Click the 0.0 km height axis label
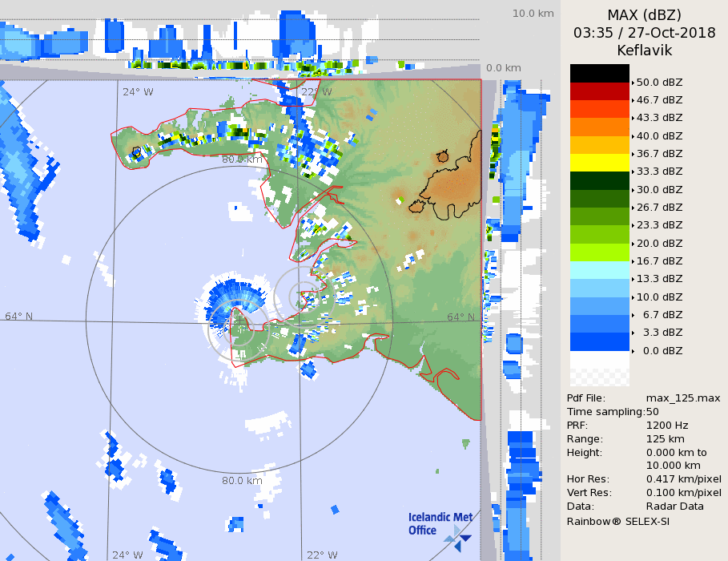This screenshot has width=728, height=561. click(x=503, y=68)
